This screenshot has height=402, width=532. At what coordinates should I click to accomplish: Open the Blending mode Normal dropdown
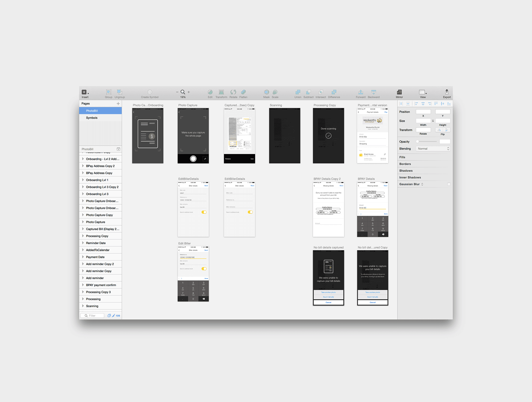tap(433, 149)
